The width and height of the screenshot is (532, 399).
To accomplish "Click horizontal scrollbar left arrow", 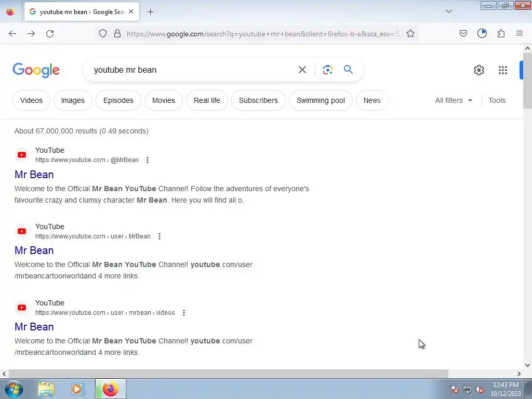I will (4, 374).
